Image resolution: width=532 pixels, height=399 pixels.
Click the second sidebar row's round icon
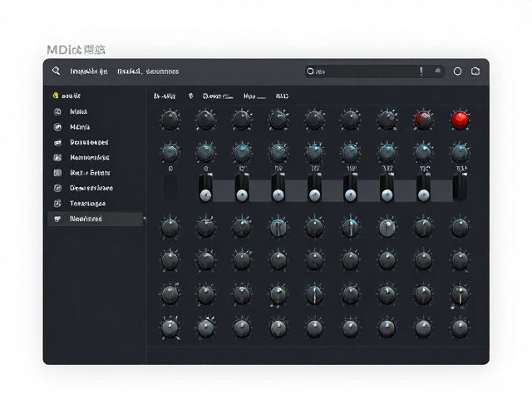[x=57, y=111]
